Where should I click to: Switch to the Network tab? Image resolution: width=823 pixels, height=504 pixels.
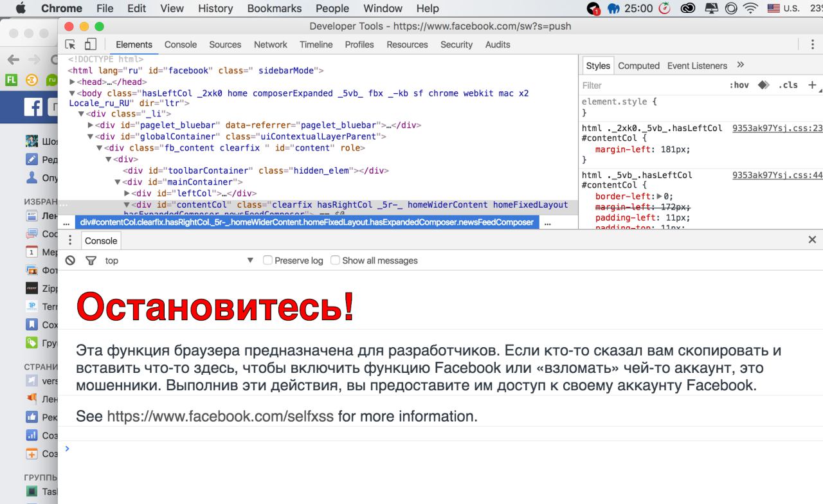(271, 45)
